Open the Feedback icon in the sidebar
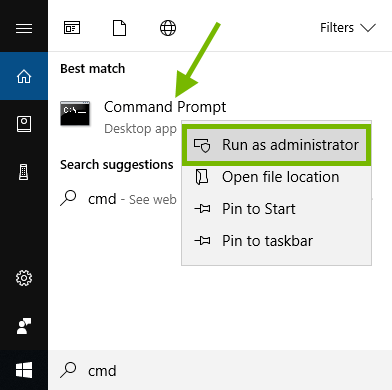This screenshot has width=392, height=390. tap(24, 326)
